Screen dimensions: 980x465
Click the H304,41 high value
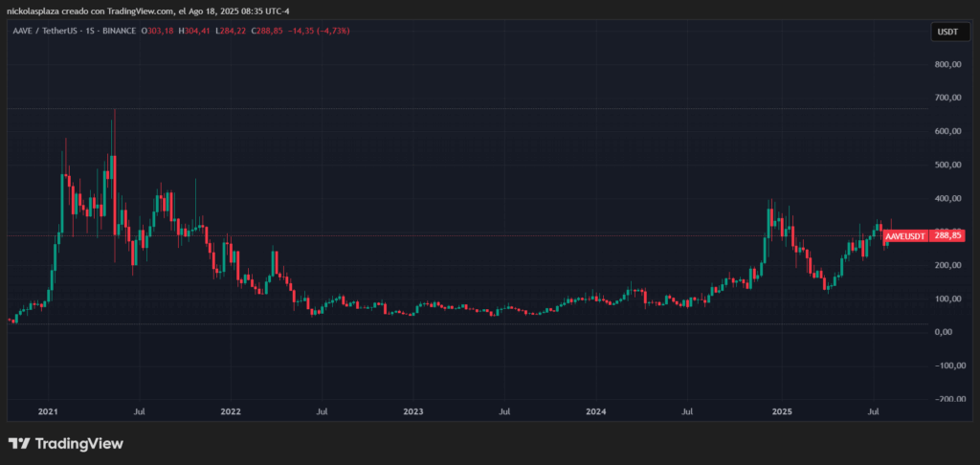[x=195, y=32]
